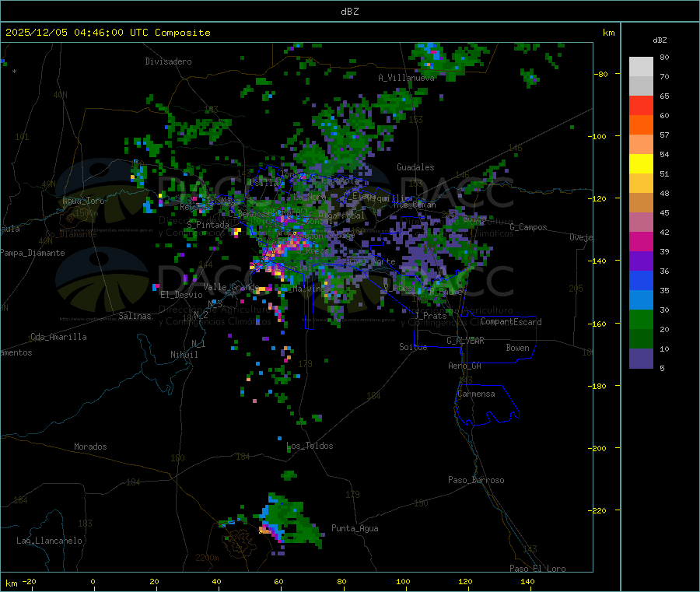Click the Aero_GA location label
The height and width of the screenshot is (592, 700).
465,366
